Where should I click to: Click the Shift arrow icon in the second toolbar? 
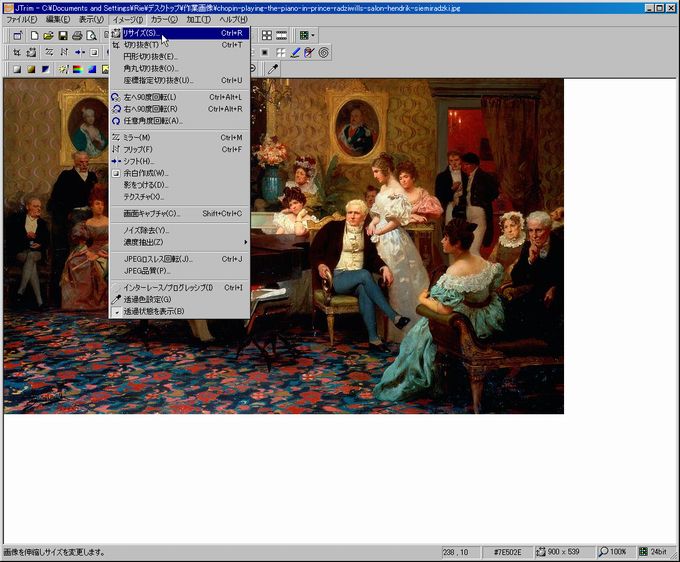coord(79,52)
